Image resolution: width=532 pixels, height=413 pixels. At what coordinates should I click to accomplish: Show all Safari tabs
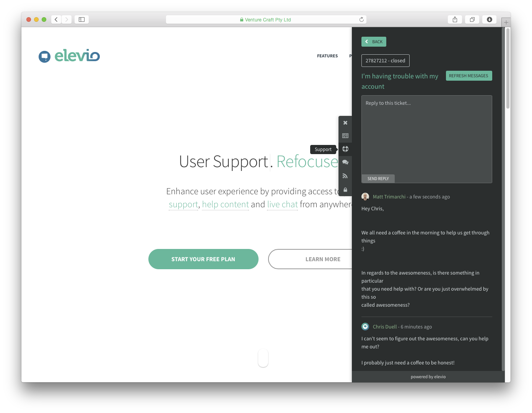(472, 20)
